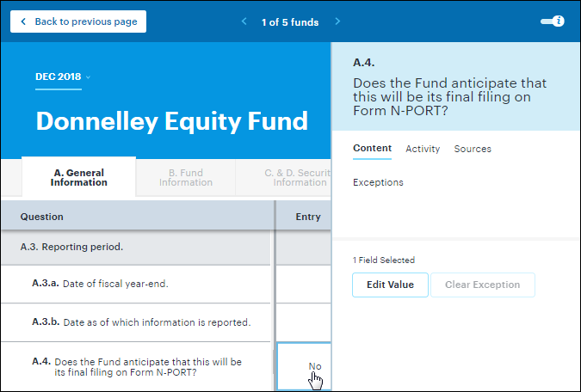Screen dimensions: 581x392
Task: Click the previous fund left arrow
Action: (244, 21)
